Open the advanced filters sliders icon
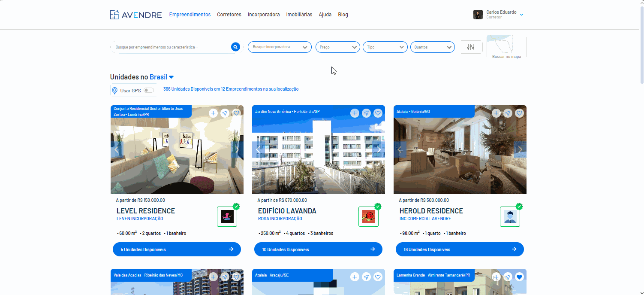The width and height of the screenshot is (644, 295). pos(471,47)
